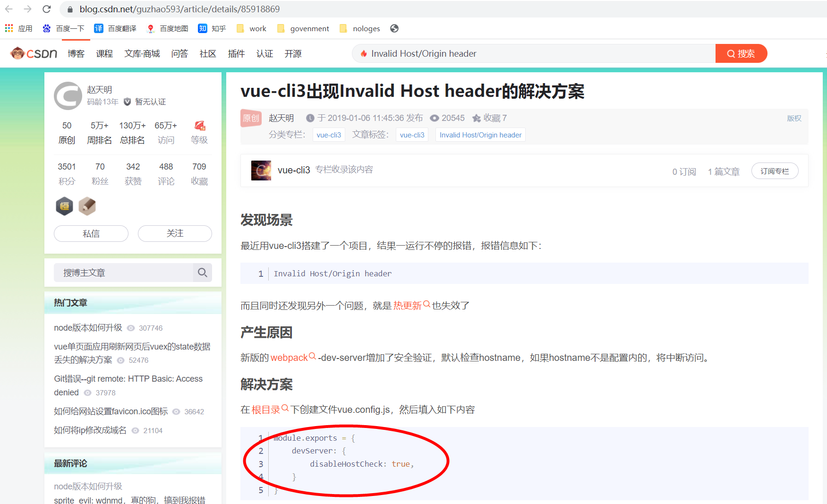Focus the CSDN search input field

click(x=534, y=53)
